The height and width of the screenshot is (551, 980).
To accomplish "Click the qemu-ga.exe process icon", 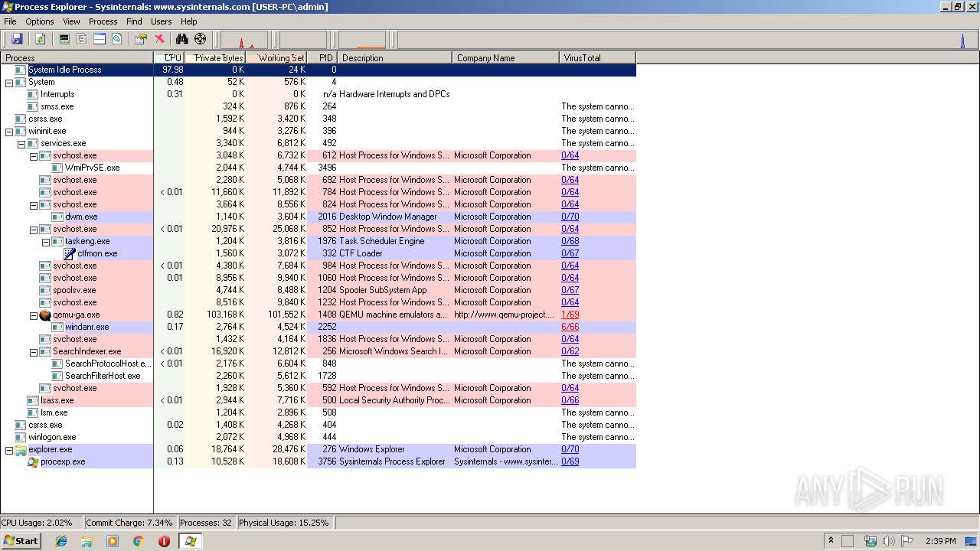I will pos(45,315).
